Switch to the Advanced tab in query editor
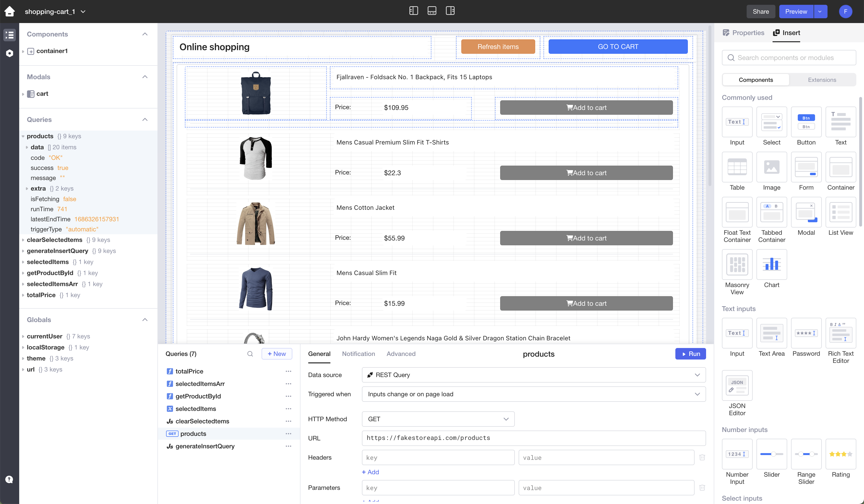Viewport: 864px width, 504px height. (401, 353)
